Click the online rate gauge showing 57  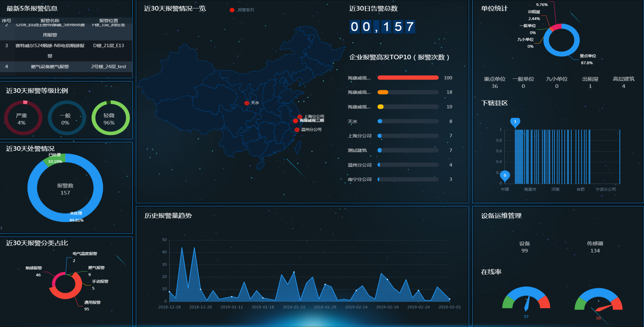pos(526,299)
